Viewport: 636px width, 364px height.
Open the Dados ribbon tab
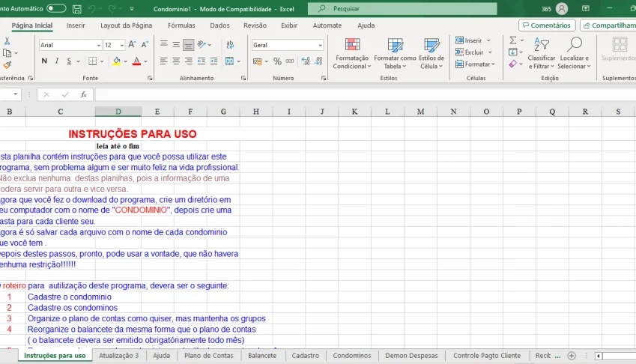click(219, 25)
